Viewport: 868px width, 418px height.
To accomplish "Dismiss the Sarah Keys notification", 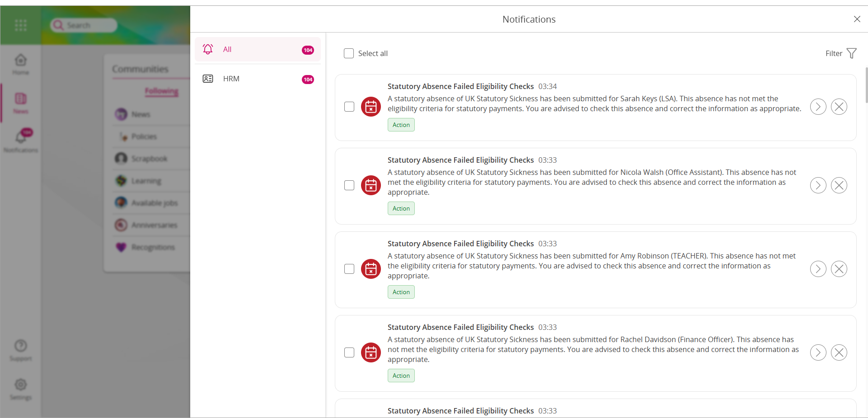I will pyautogui.click(x=839, y=107).
